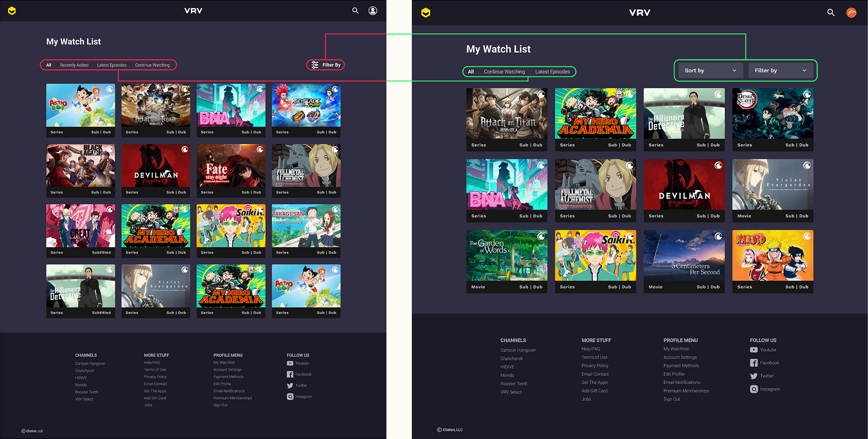Click the Instagram icon in right mockup footer

[754, 389]
